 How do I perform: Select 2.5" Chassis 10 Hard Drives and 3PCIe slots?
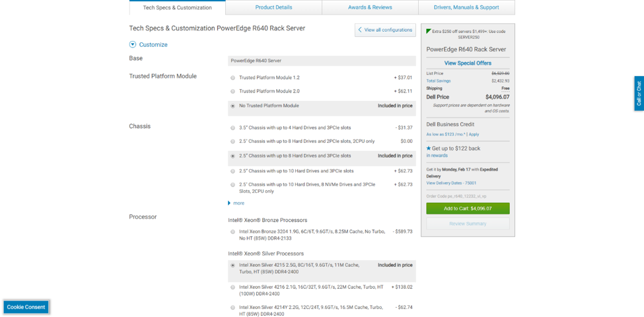[x=233, y=171]
